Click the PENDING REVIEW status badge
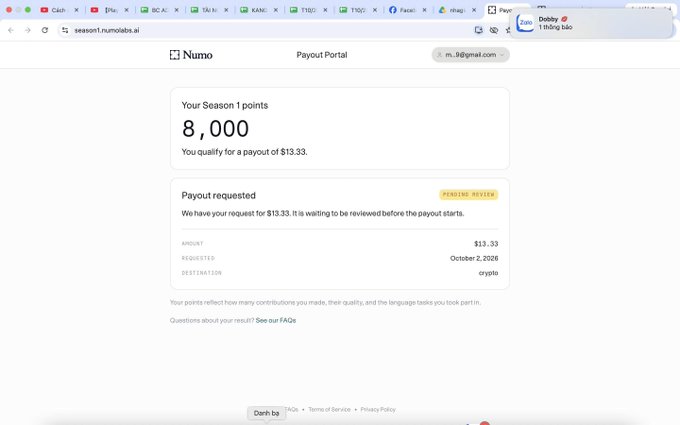 pyautogui.click(x=468, y=195)
